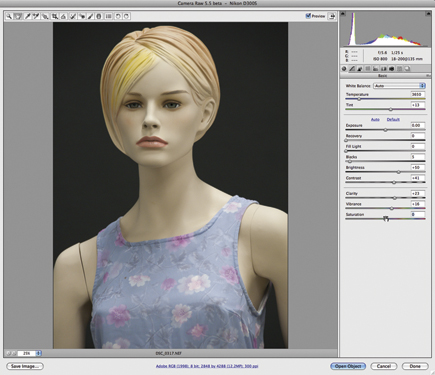Select the Spot Removal tool
Viewport: 435px width, 375px height.
click(73, 16)
